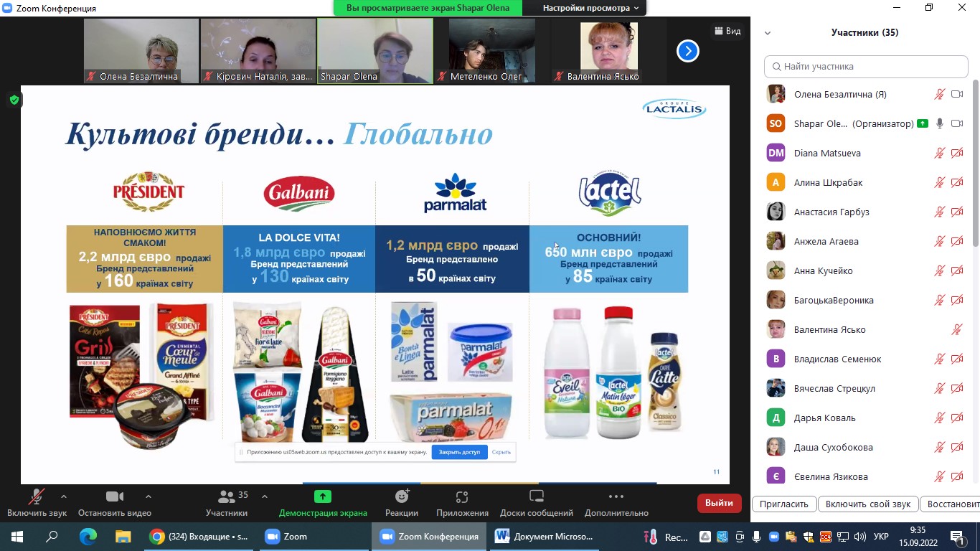Image resolution: width=980 pixels, height=551 pixels.
Task: Click the Включить свой звук button
Action: [868, 504]
